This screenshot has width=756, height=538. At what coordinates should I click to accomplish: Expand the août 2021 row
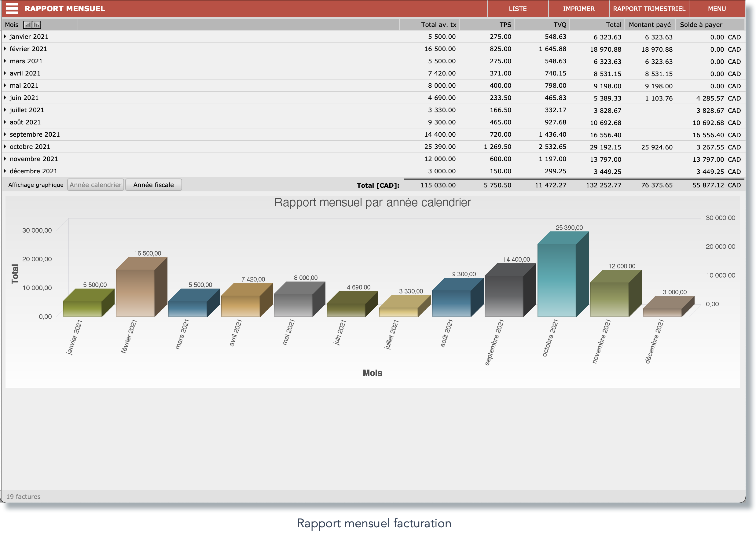pos(5,122)
